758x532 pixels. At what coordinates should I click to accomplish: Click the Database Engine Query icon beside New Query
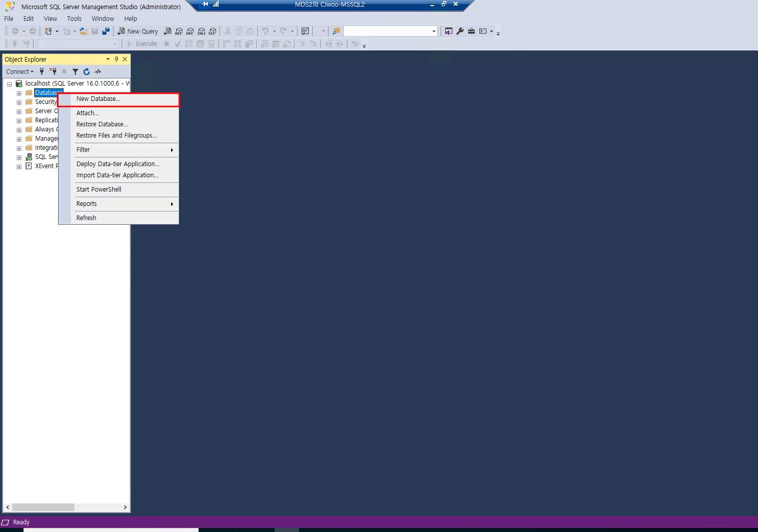(168, 31)
